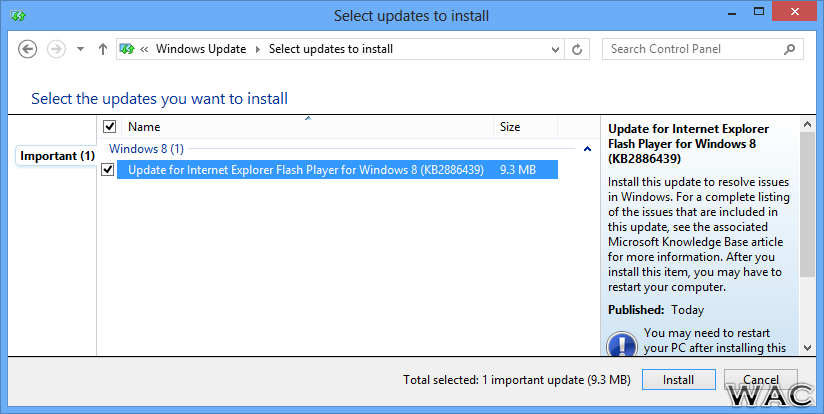
Task: Click the 'Published: Today' text
Action: coord(656,310)
